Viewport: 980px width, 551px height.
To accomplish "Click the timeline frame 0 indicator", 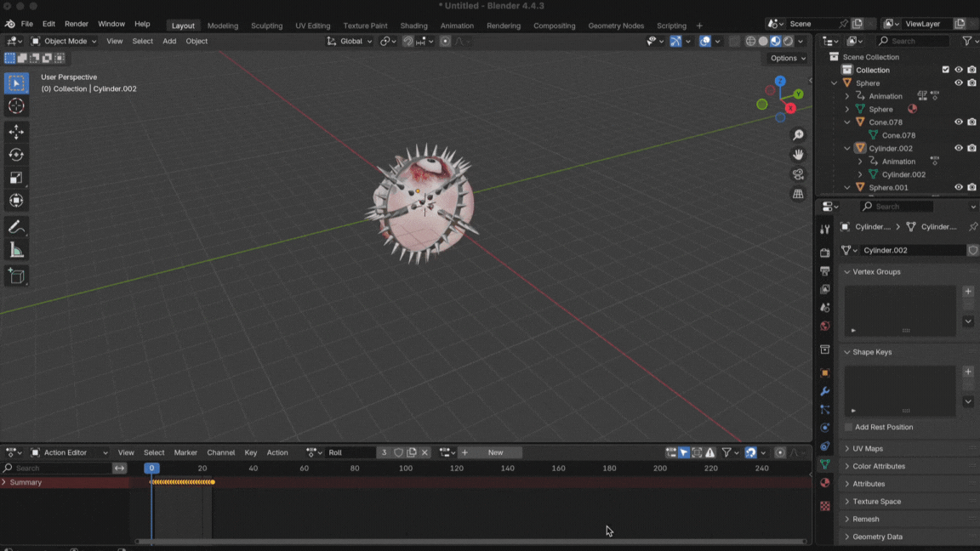I will tap(151, 468).
